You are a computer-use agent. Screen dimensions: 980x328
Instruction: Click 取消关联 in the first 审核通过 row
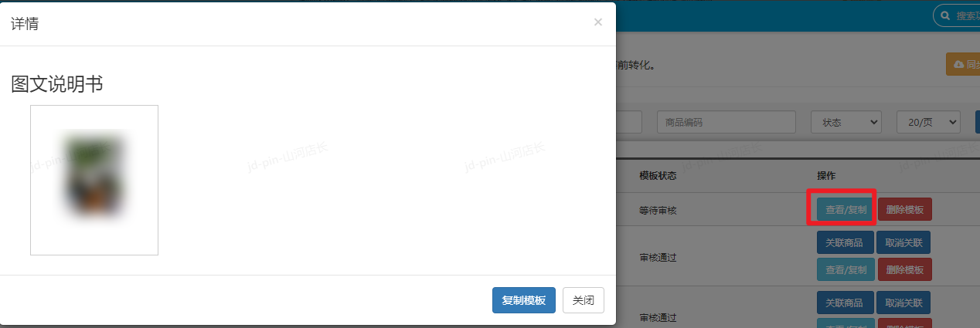pyautogui.click(x=904, y=242)
